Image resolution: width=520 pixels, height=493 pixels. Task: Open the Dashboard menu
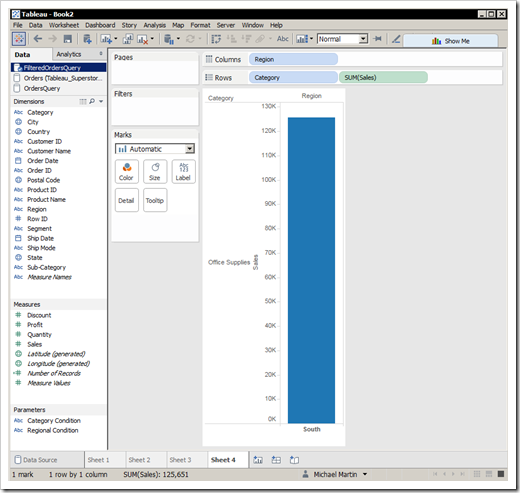pyautogui.click(x=100, y=25)
